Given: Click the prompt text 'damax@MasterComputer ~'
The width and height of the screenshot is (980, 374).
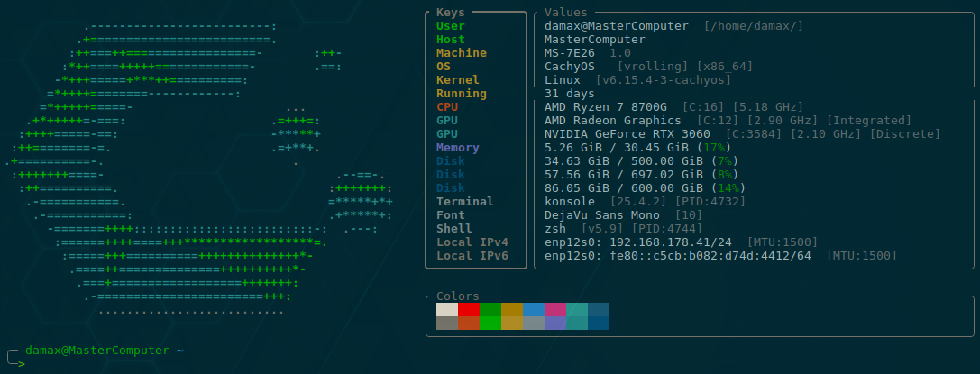Looking at the screenshot, I should (x=105, y=351).
